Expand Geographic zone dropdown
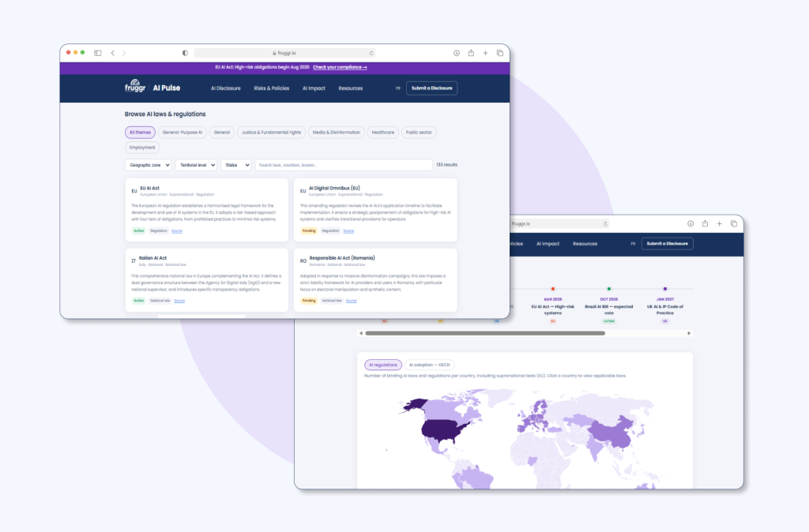809x532 pixels. click(149, 165)
